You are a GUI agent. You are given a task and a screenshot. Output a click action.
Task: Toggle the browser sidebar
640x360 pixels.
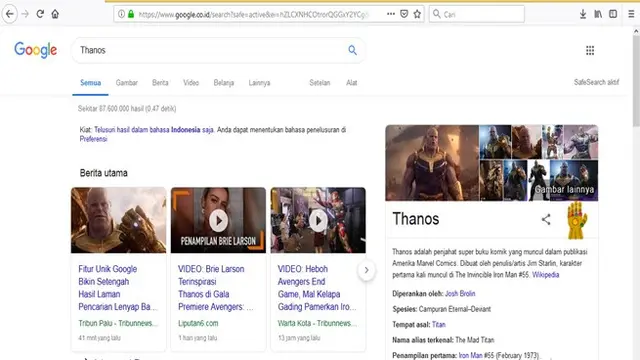click(613, 14)
